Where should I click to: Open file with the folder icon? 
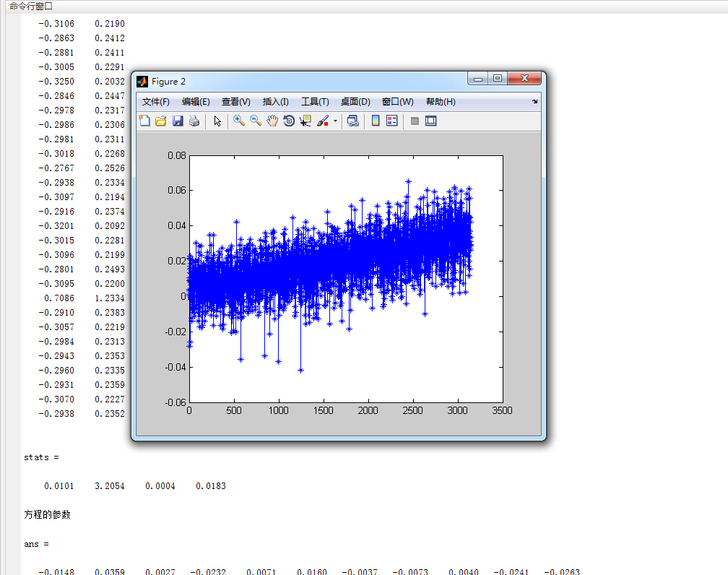point(160,121)
